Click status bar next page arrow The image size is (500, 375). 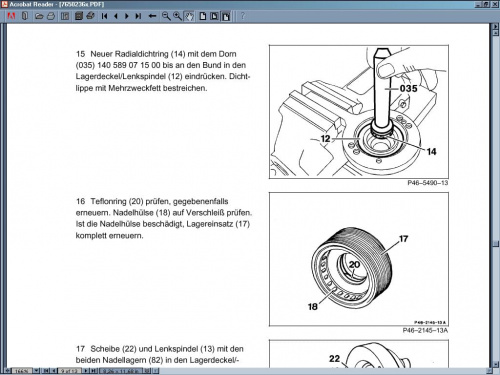click(86, 371)
